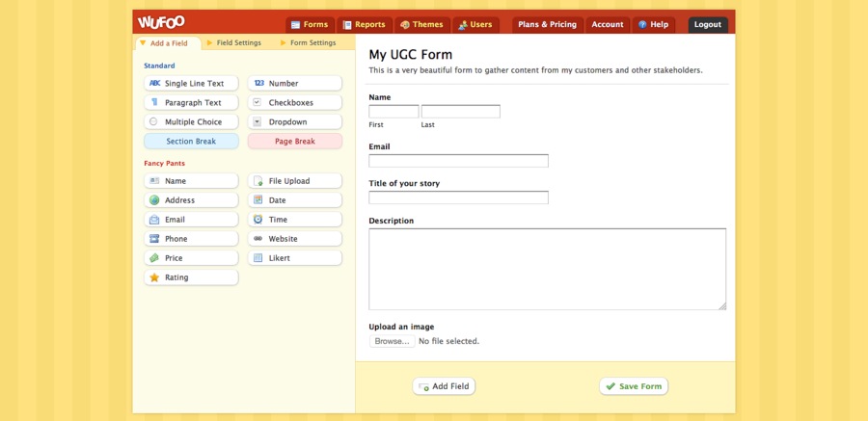Click the Standard section heading

[x=159, y=66]
